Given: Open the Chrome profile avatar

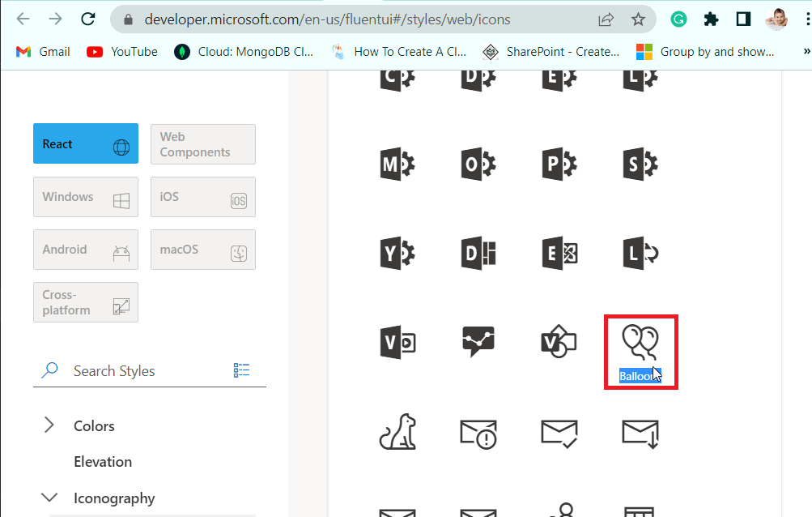Looking at the screenshot, I should (x=776, y=19).
